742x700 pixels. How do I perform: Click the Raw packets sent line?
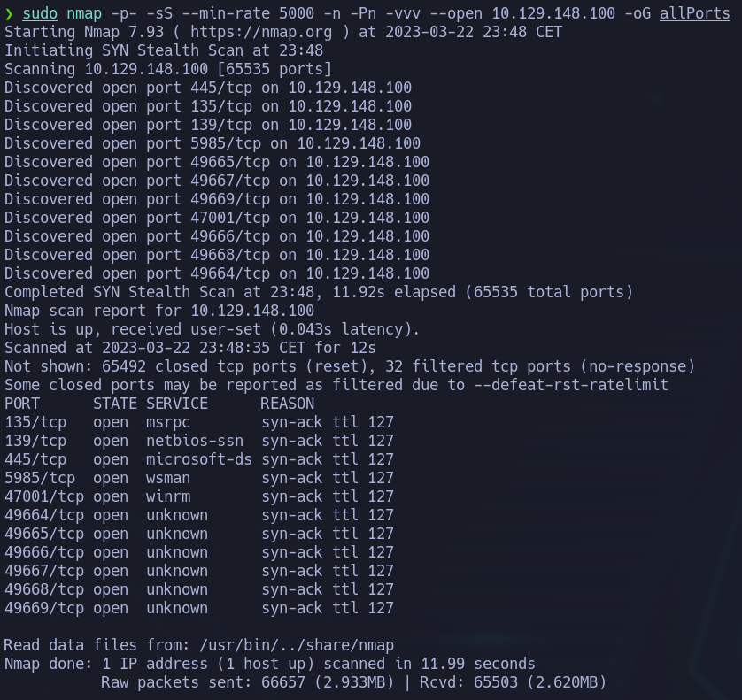pos(353,682)
